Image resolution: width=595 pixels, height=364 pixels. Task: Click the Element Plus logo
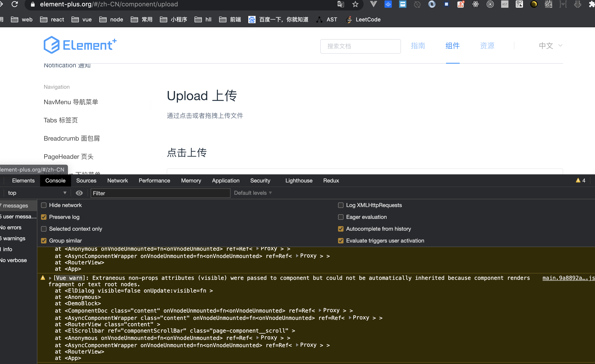click(x=80, y=45)
